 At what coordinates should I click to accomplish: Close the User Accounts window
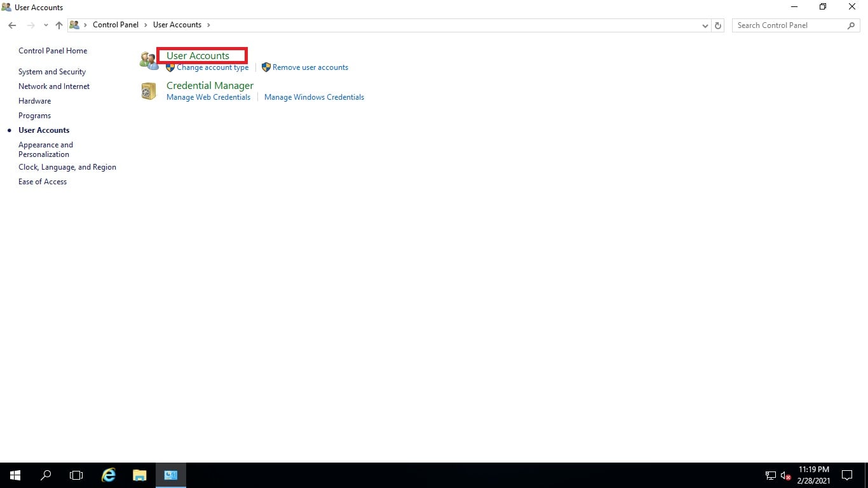point(852,7)
